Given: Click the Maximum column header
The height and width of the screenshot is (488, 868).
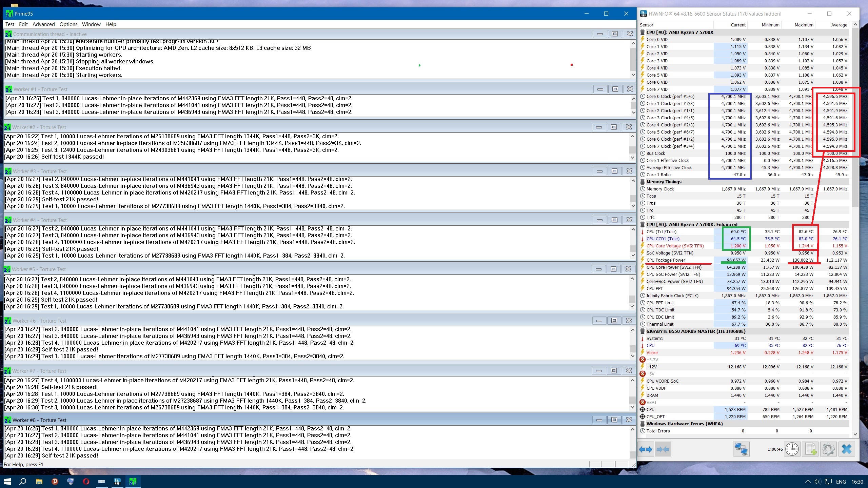Looking at the screenshot, I should point(804,25).
